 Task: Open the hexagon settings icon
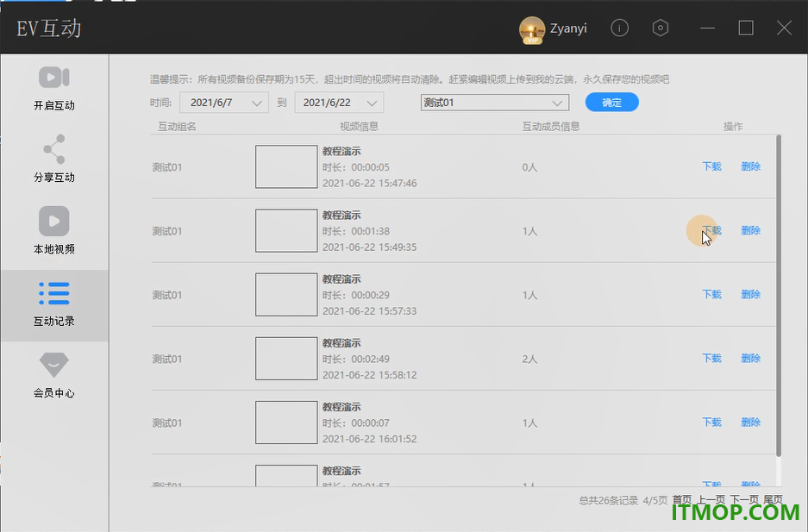point(660,28)
